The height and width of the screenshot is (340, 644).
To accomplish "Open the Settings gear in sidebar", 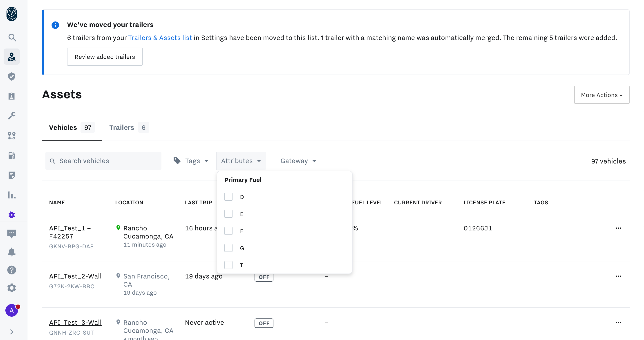I will [12, 288].
